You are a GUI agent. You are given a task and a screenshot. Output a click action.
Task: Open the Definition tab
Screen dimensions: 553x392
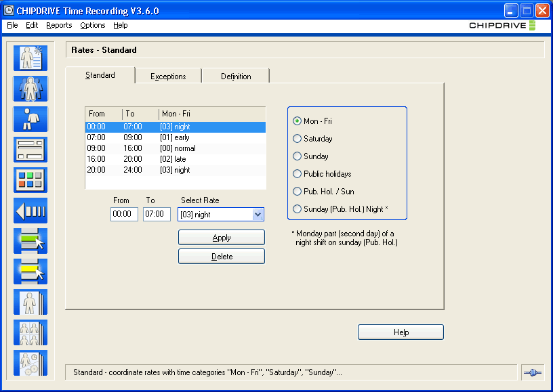(235, 76)
